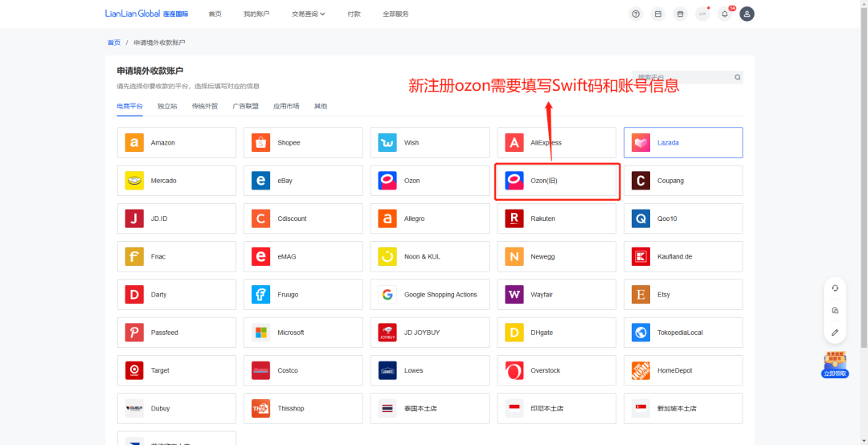Screen dimensions: 868x445
Task: Click the Overstock logo icon
Action: tap(514, 370)
